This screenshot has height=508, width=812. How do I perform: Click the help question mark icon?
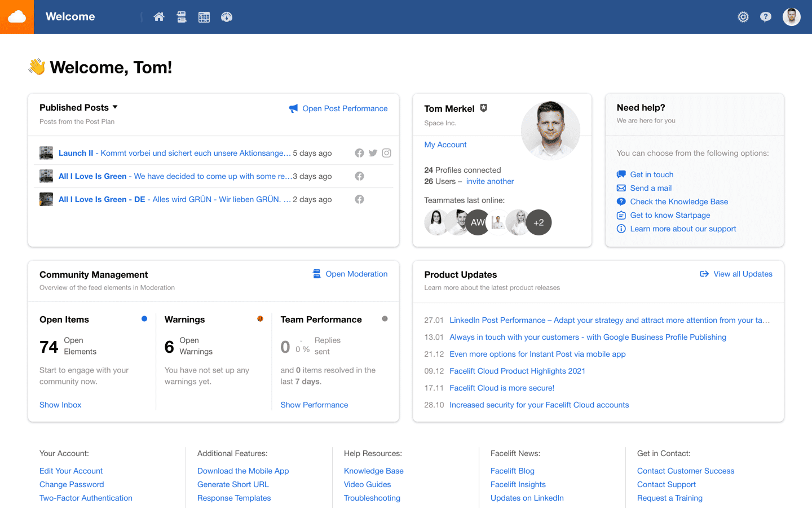coord(766,17)
